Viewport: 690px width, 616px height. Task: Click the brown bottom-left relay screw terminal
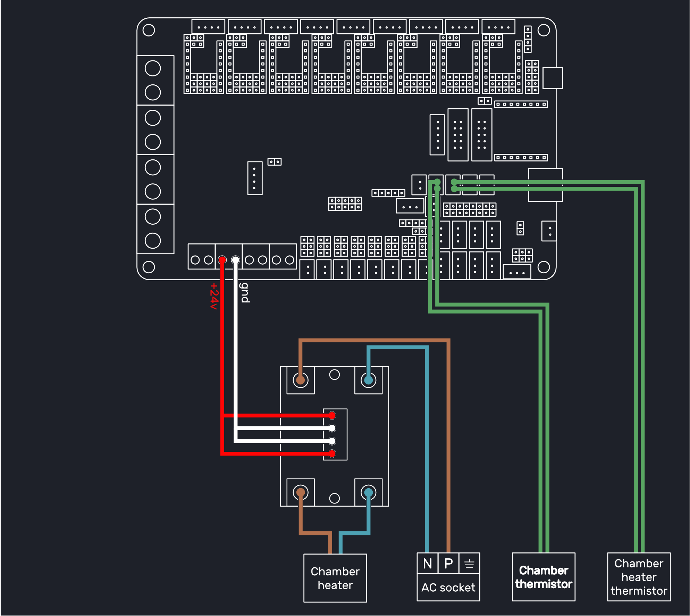pyautogui.click(x=301, y=492)
